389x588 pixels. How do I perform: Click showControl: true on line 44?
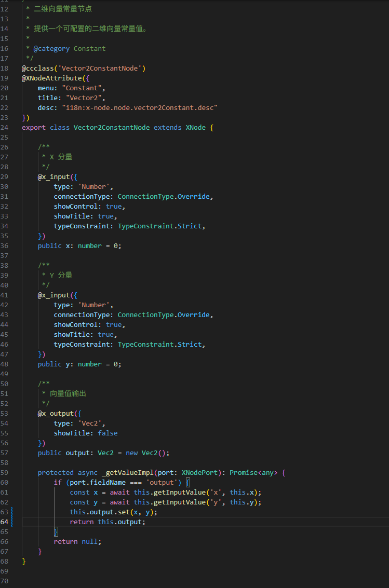88,325
